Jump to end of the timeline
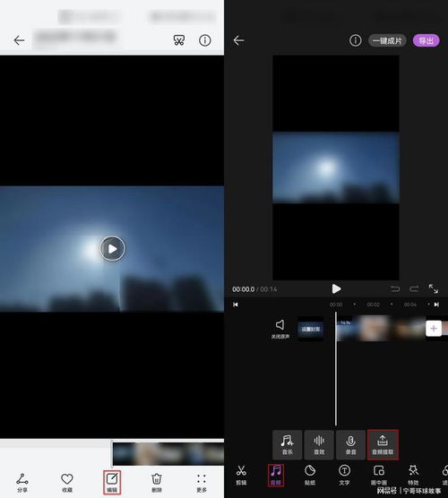The height and width of the screenshot is (498, 448). [x=436, y=305]
